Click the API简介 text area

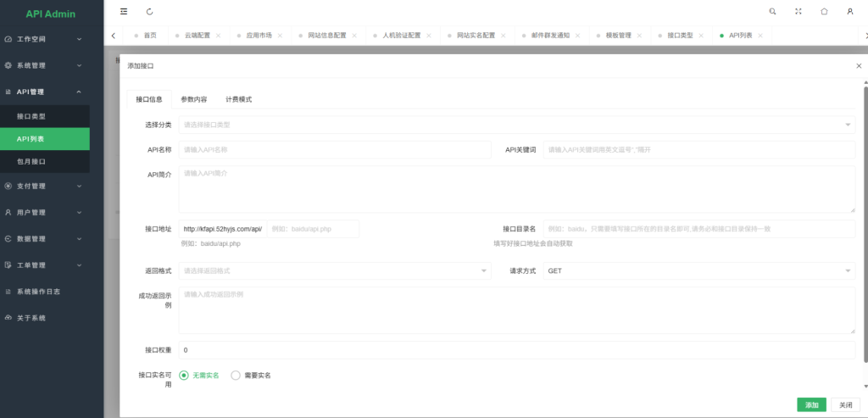point(517,189)
